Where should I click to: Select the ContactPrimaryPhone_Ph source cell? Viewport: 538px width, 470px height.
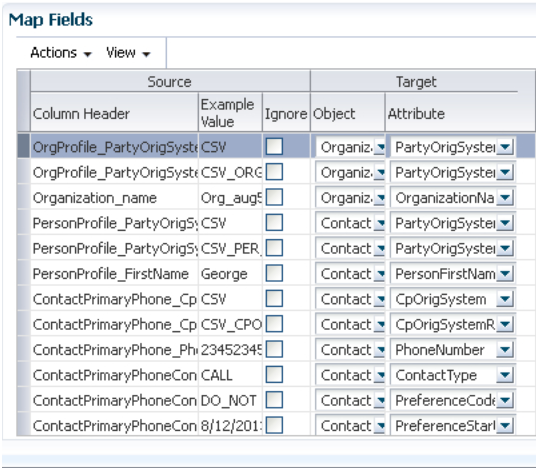[x=114, y=350]
